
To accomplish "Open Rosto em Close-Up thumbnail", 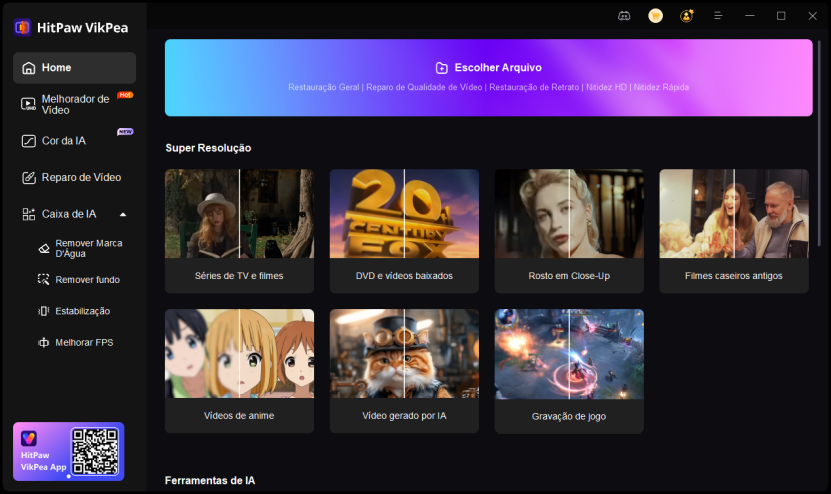I will pyautogui.click(x=569, y=214).
